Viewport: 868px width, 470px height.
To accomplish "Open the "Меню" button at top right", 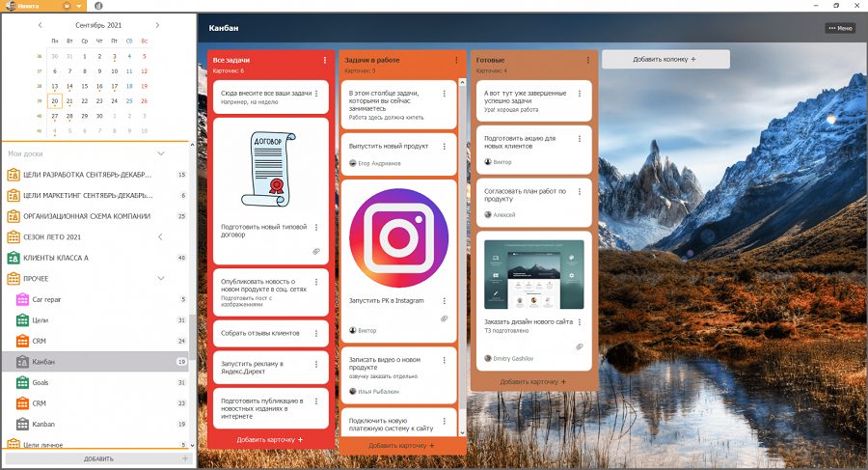I will [x=840, y=28].
